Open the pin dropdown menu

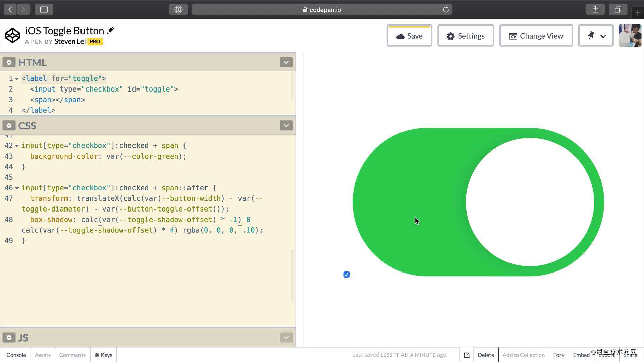coord(596,36)
